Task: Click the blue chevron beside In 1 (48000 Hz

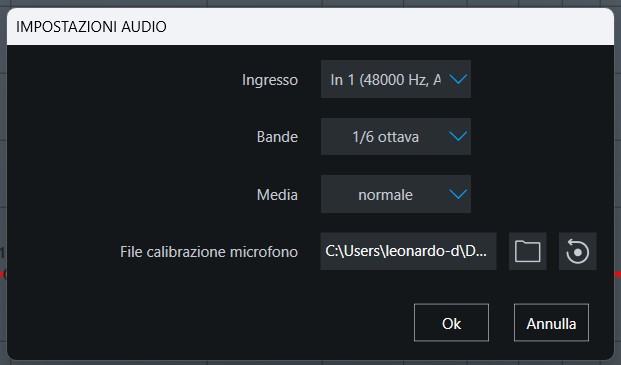Action: click(458, 79)
